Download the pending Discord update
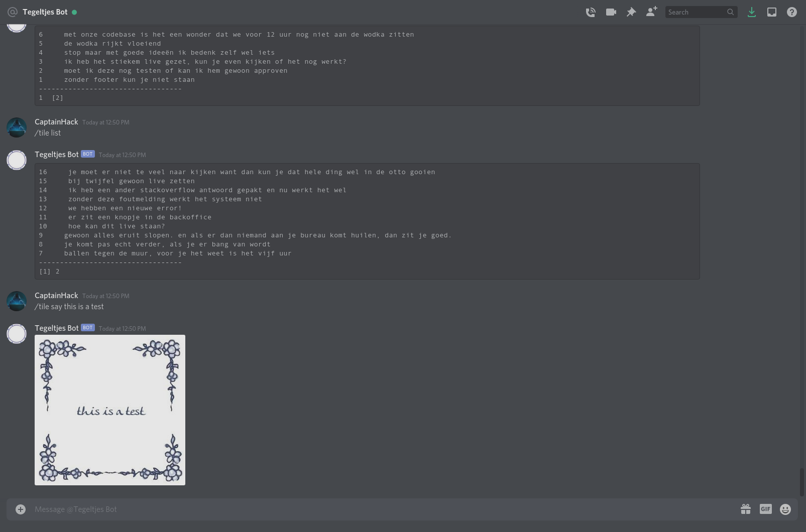 coord(752,12)
